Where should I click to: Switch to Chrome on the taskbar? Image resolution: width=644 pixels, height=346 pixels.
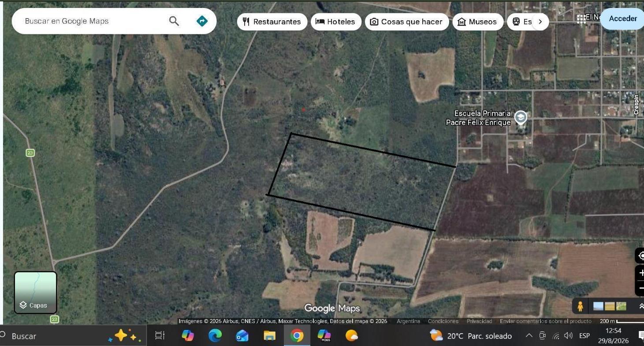(x=297, y=336)
